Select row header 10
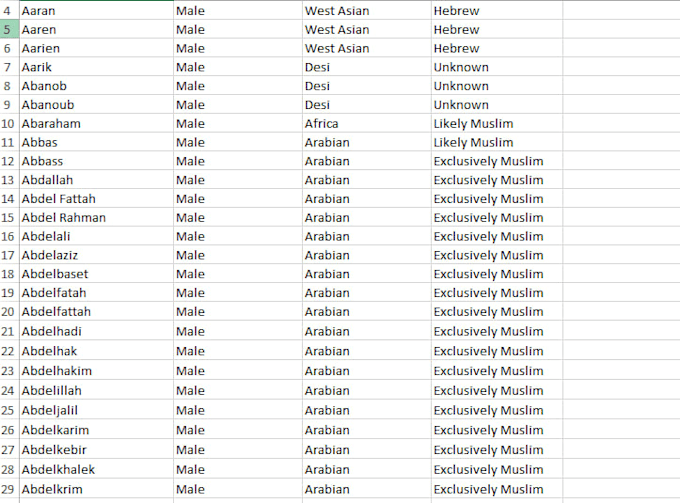Viewport: 680px width, 503px height. click(10, 124)
